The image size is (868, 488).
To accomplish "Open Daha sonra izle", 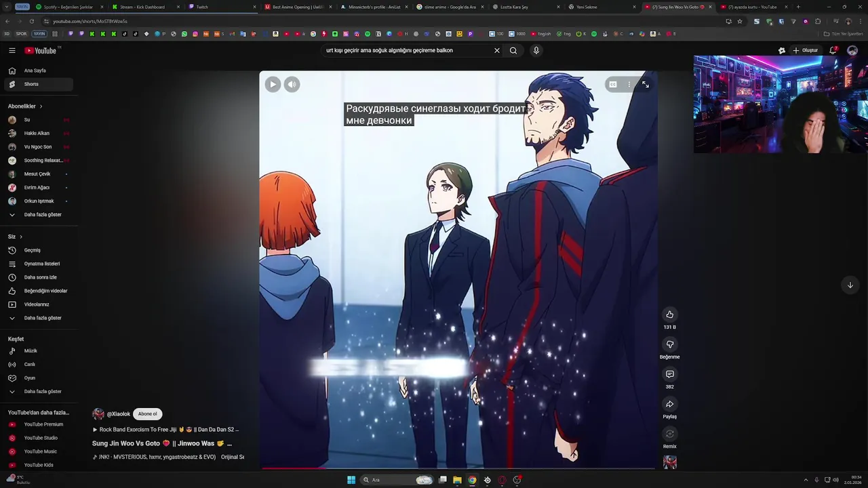I will 37,277.
